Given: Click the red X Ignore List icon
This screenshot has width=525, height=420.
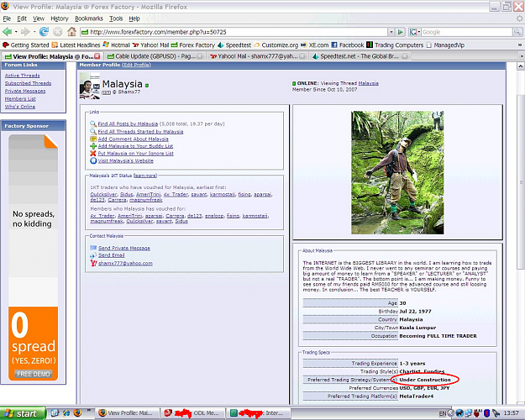Looking at the screenshot, I should coord(93,154).
